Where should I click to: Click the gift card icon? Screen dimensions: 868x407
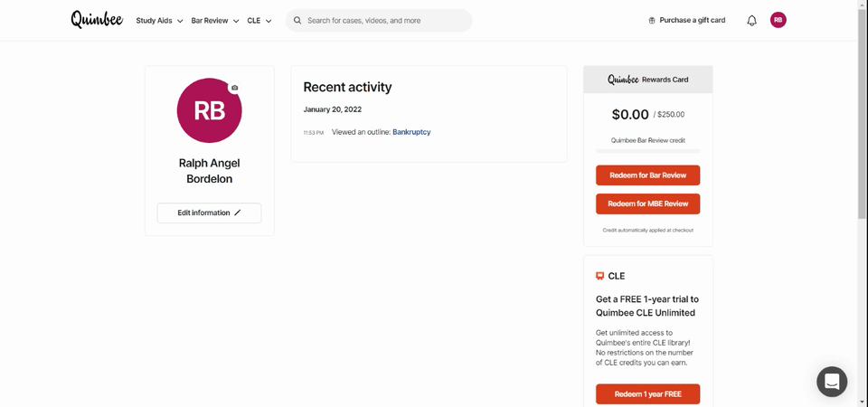tap(652, 21)
